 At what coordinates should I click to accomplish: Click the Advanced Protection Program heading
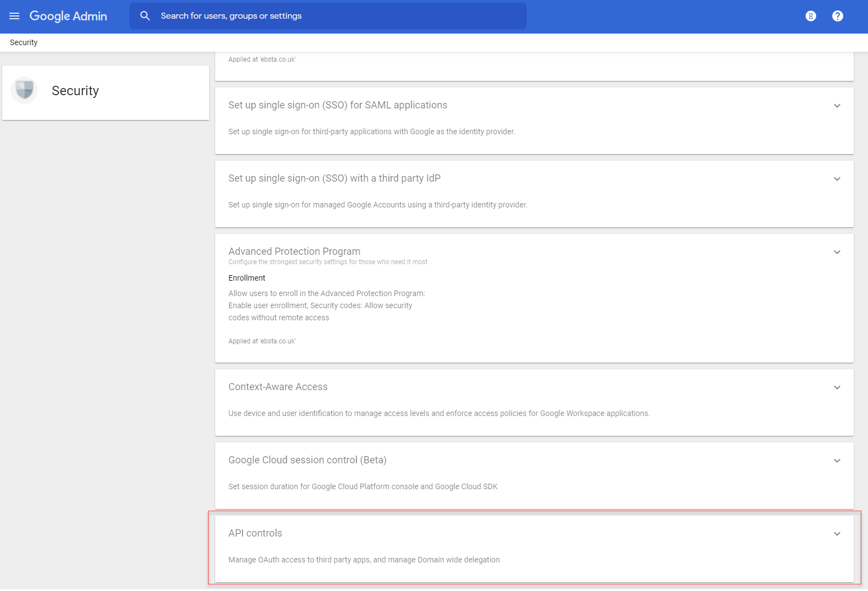294,251
